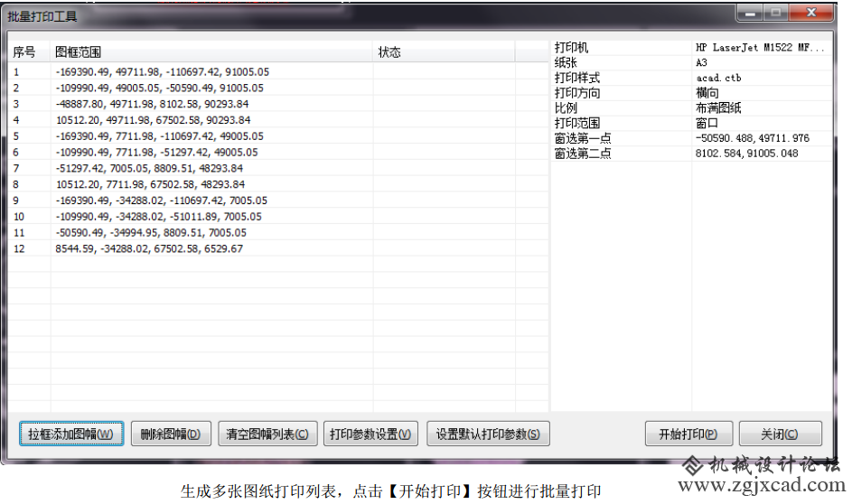The height and width of the screenshot is (504, 852).
Task: Select row 7 starting with -51297.42, 7005.05
Action: coord(278,168)
